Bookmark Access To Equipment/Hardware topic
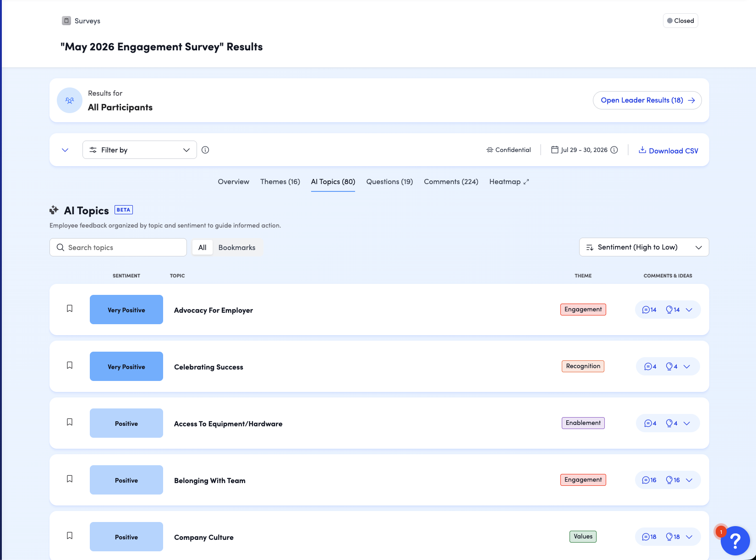This screenshot has height=560, width=756. (70, 422)
